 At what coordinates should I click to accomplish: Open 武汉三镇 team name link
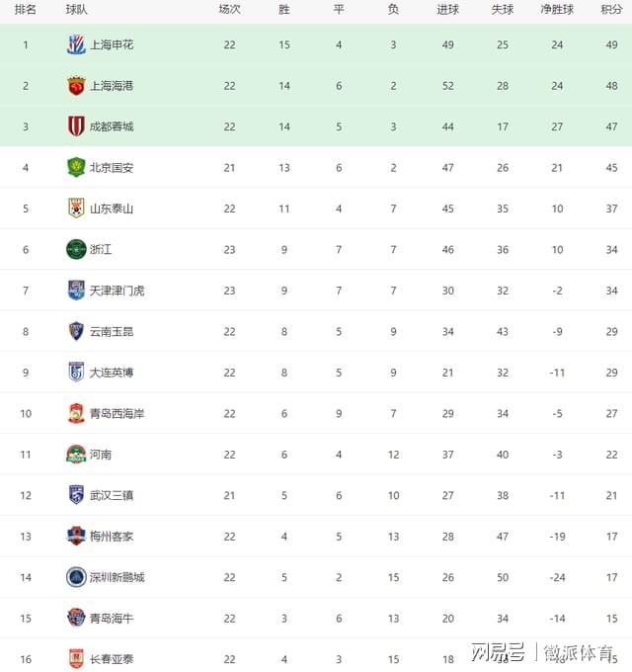[112, 495]
